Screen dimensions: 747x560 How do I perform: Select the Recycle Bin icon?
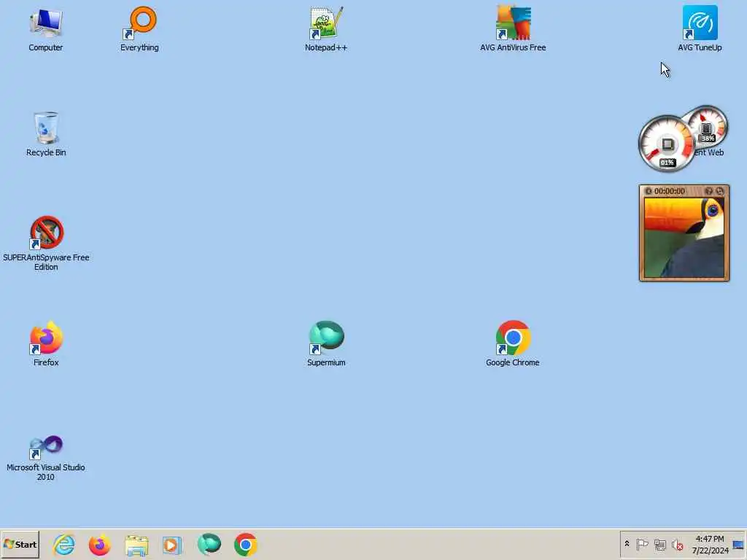pyautogui.click(x=46, y=134)
